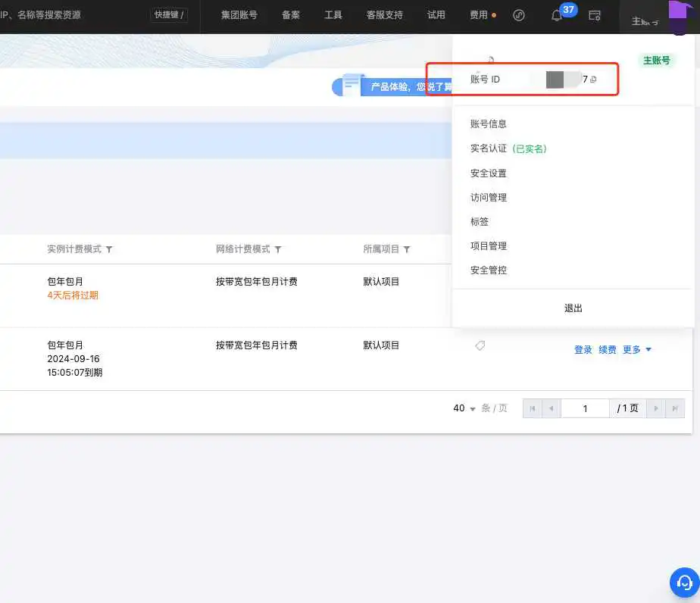The height and width of the screenshot is (603, 700).
Task: Filter the 网络计费模式 column
Action: pos(278,249)
